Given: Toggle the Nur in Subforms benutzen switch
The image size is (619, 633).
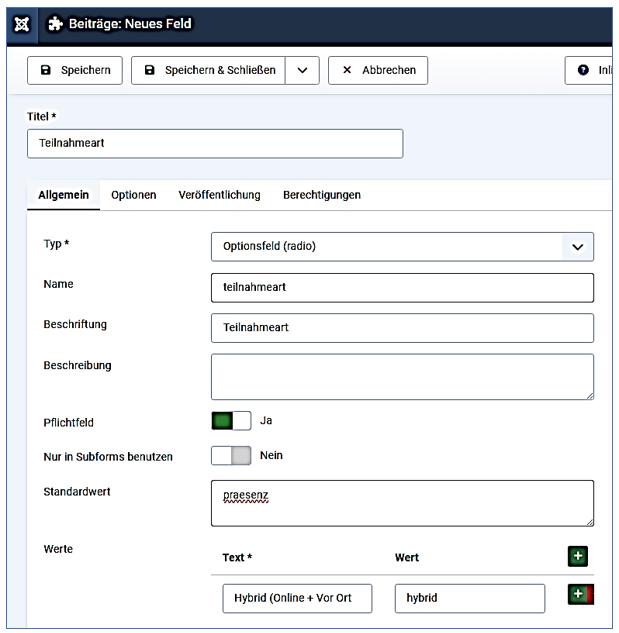Looking at the screenshot, I should [x=231, y=456].
